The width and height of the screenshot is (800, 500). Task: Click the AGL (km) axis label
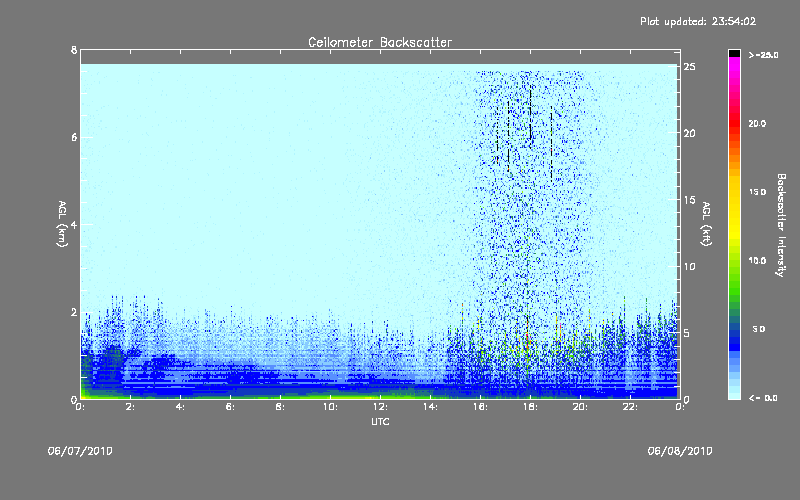click(62, 224)
